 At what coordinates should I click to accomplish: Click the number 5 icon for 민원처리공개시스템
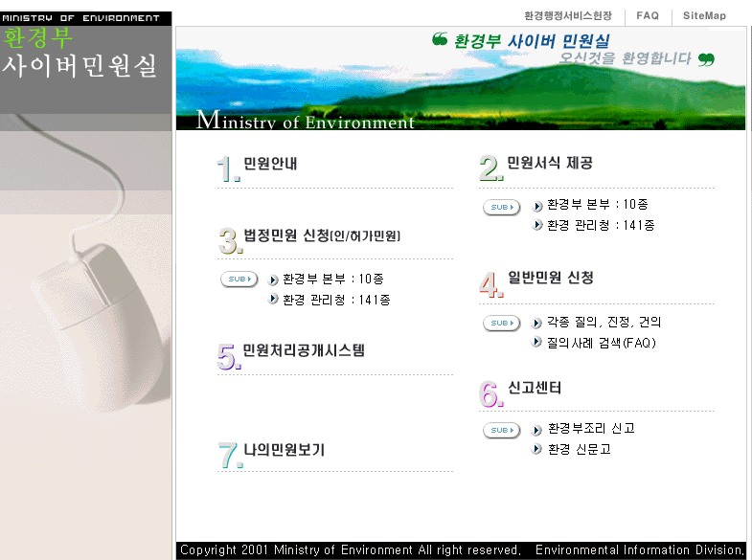pyautogui.click(x=229, y=357)
